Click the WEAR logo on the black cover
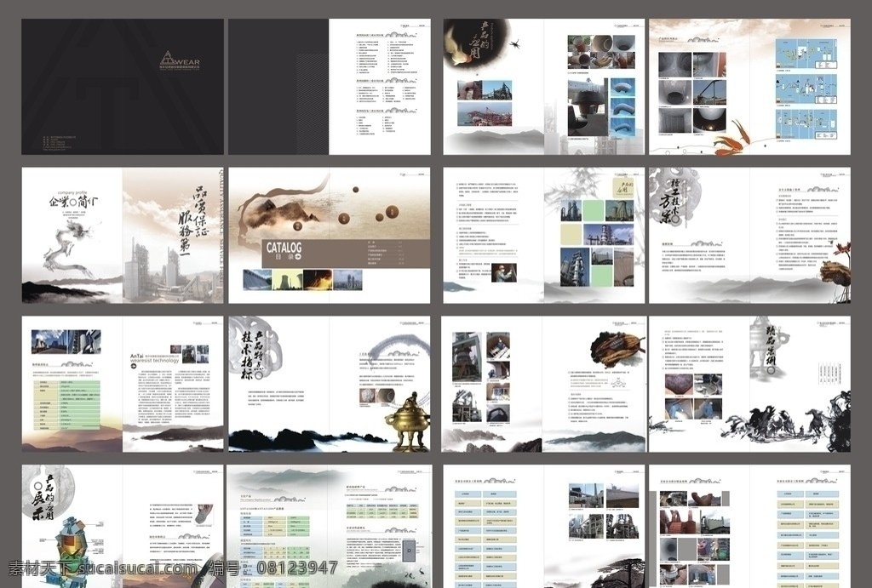 [x=179, y=59]
